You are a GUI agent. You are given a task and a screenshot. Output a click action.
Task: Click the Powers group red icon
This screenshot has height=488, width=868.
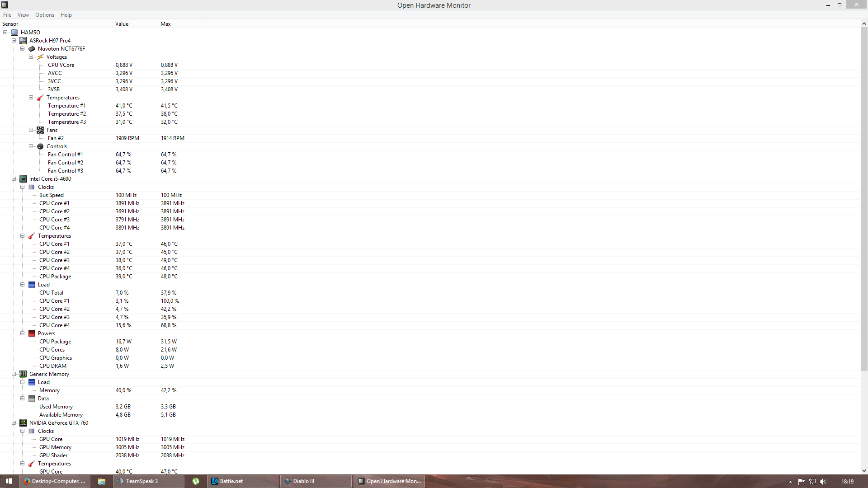point(32,333)
